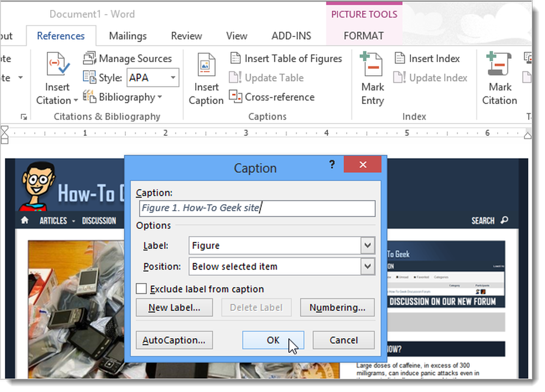The image size is (545, 392).
Task: Switch to the Mailings tab
Action: pos(128,36)
